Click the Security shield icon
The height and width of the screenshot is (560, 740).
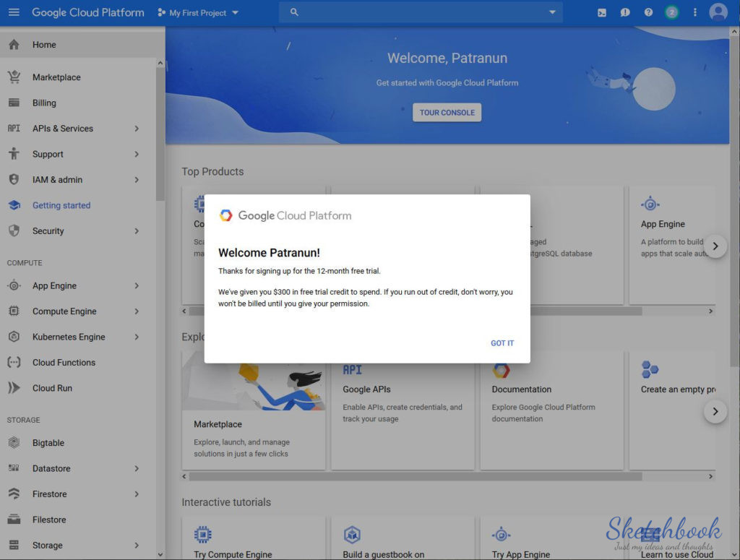[14, 231]
